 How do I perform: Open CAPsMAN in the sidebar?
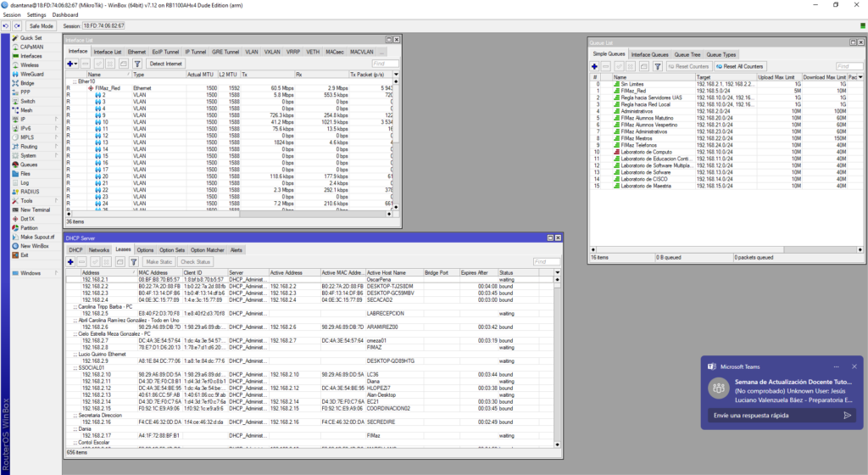point(31,47)
